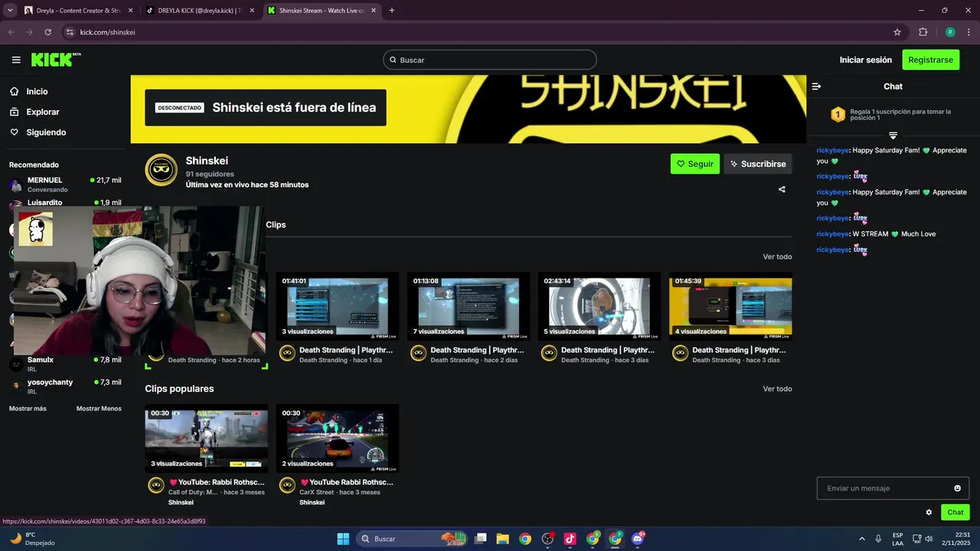
Task: Open the 01:41:01 Death Stranding video thumbnail
Action: click(x=337, y=305)
